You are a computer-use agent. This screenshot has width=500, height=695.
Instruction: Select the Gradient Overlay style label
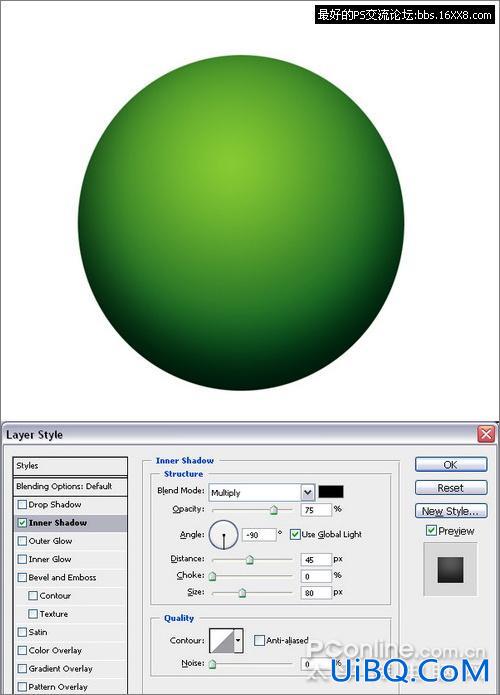[60, 668]
